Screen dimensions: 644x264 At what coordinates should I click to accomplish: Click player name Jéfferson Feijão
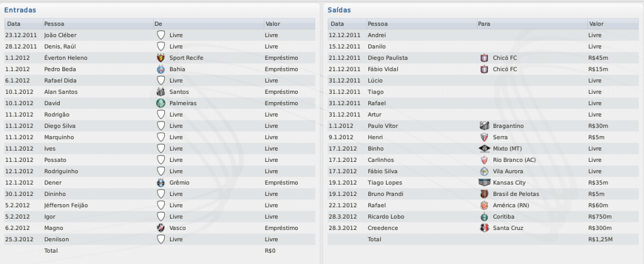coord(66,205)
